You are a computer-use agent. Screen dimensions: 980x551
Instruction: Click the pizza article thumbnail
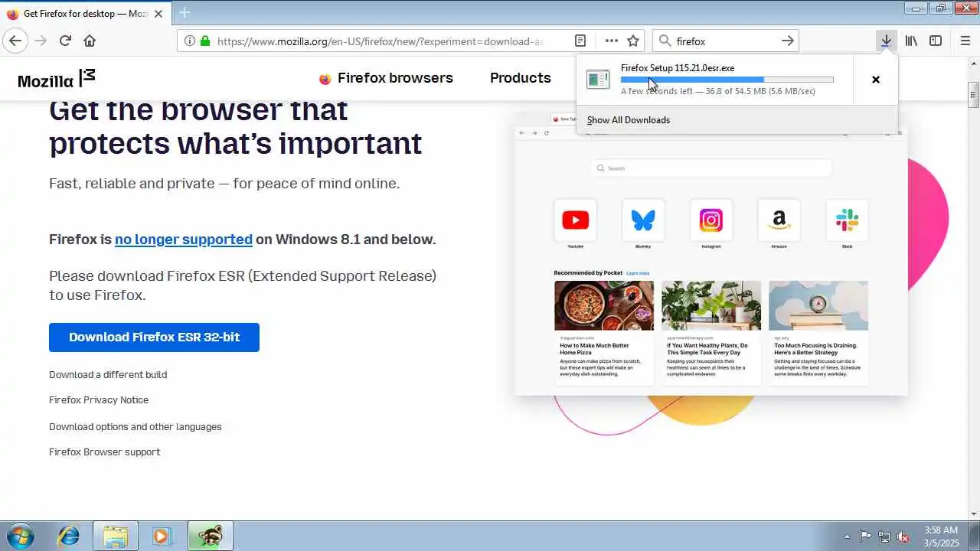click(604, 305)
